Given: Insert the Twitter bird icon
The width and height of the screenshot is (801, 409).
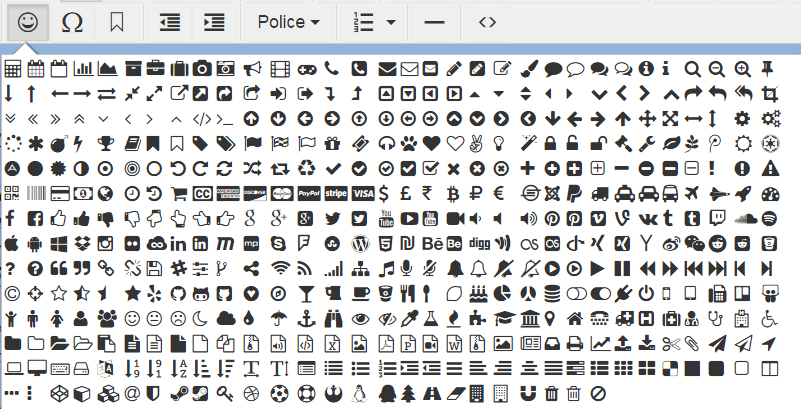Looking at the screenshot, I should tap(333, 219).
